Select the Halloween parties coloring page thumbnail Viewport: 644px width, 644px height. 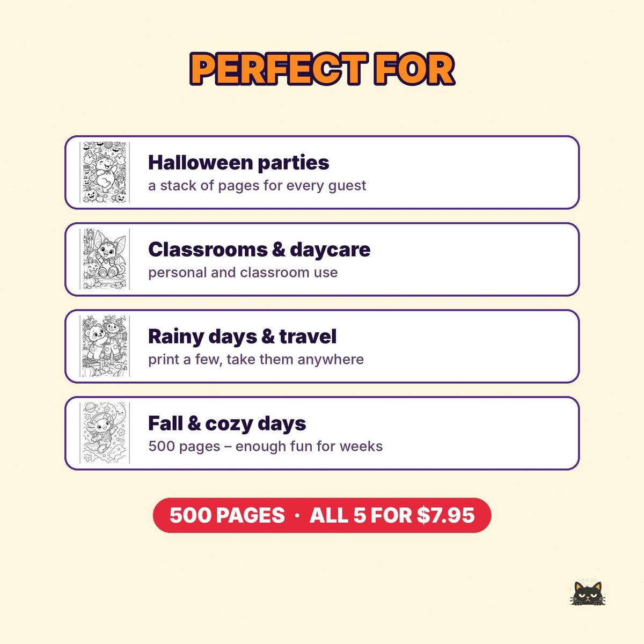tap(105, 172)
